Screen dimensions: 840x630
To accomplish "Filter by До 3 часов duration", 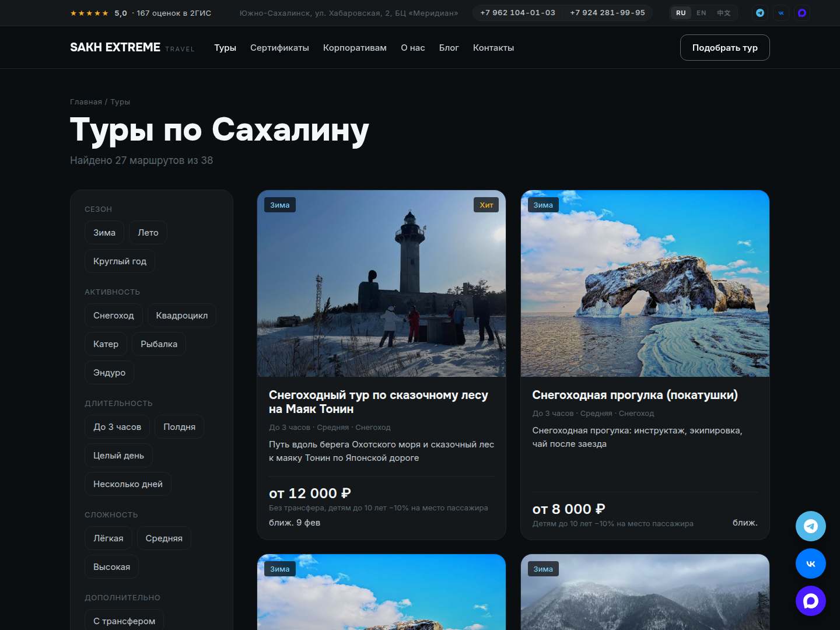I will [x=117, y=426].
